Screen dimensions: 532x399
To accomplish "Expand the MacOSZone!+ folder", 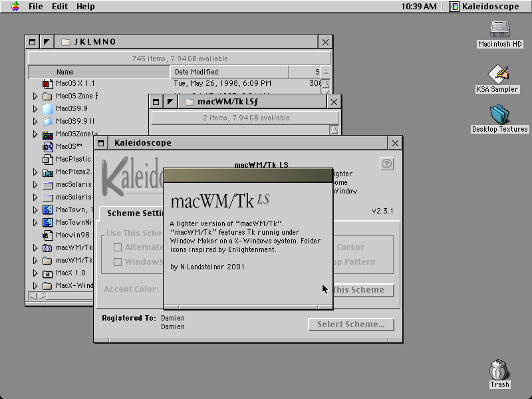I will 35,134.
